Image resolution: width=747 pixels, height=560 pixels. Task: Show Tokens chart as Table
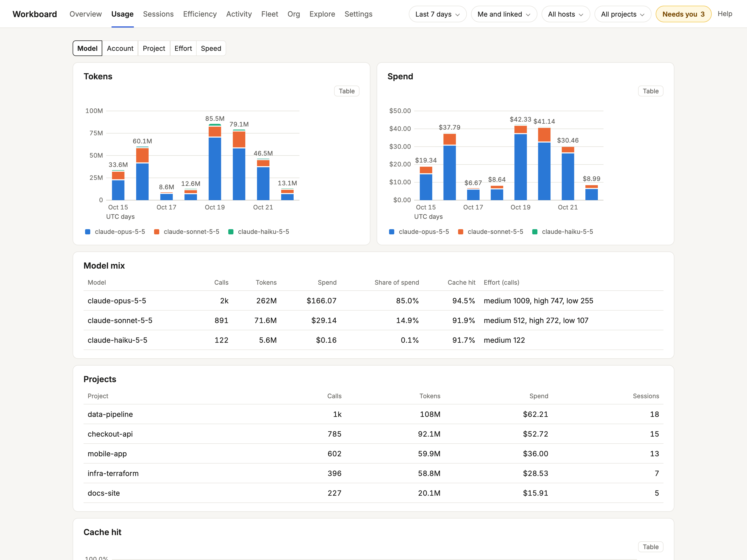[x=347, y=91]
